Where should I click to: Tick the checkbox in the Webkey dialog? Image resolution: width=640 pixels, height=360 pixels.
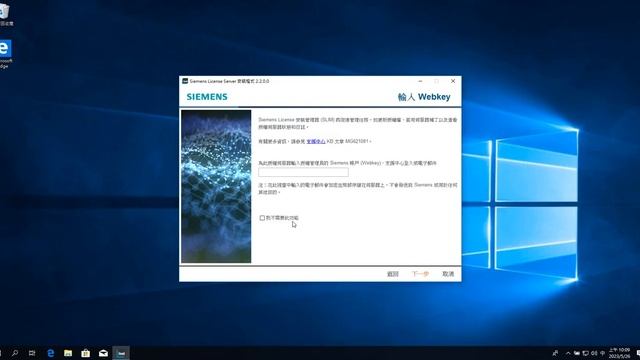coord(262,218)
